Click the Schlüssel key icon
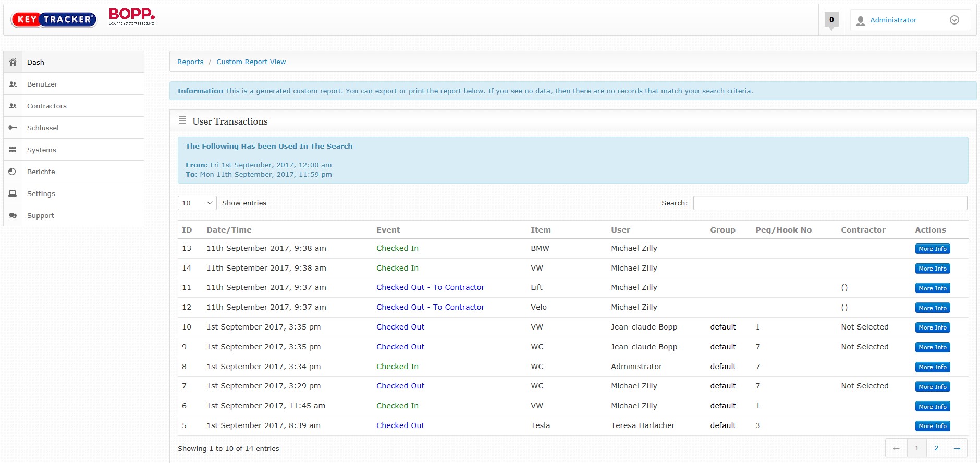Image resolution: width=980 pixels, height=463 pixels. click(x=13, y=128)
